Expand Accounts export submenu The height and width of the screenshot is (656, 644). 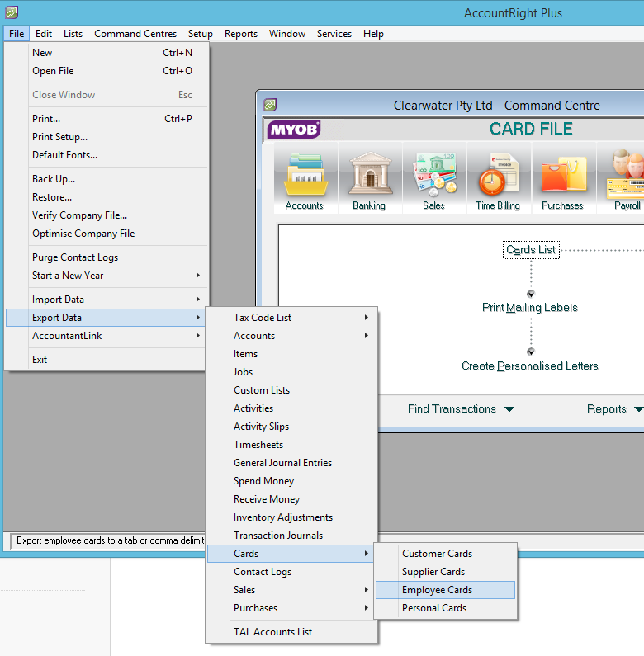(x=291, y=336)
